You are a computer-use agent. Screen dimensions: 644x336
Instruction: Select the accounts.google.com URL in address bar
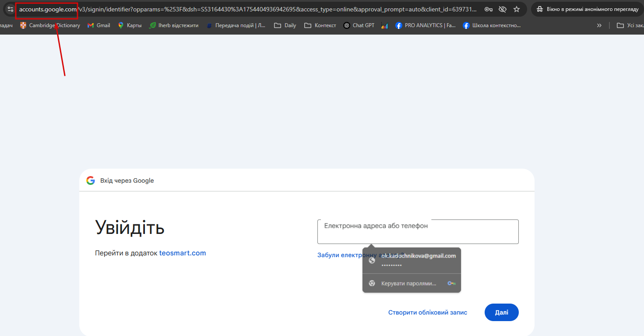coord(48,9)
